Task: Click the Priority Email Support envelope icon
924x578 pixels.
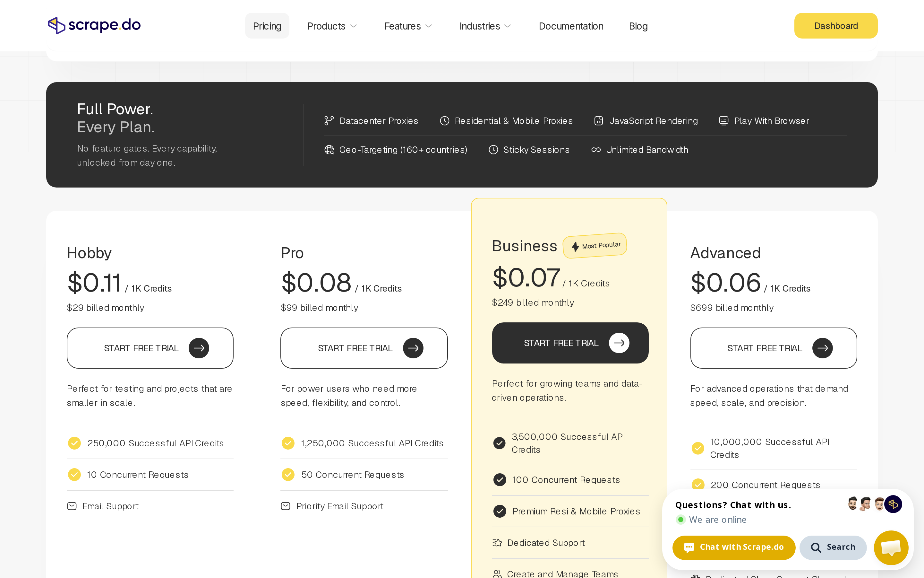Action: click(286, 506)
